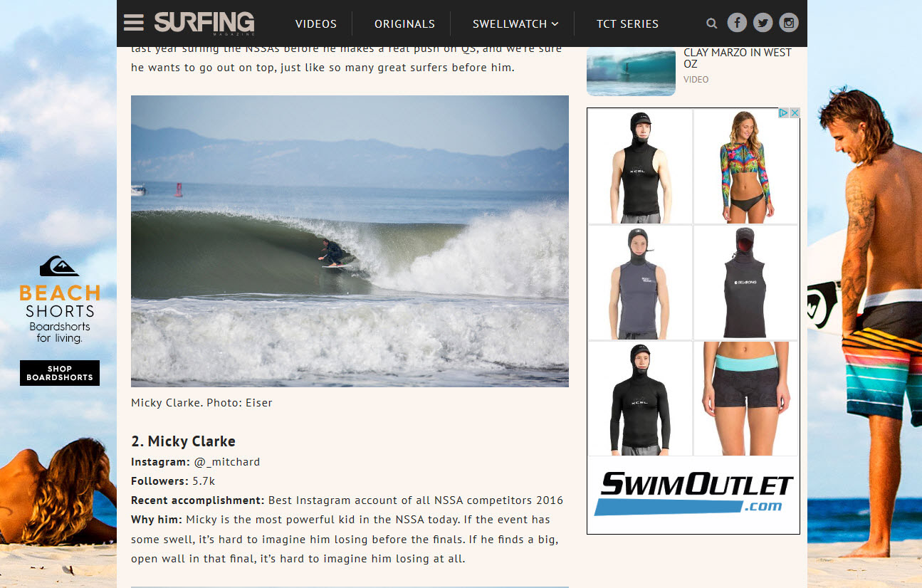Click the Clay Marzo video thumbnail
922x588 pixels.
tap(631, 71)
